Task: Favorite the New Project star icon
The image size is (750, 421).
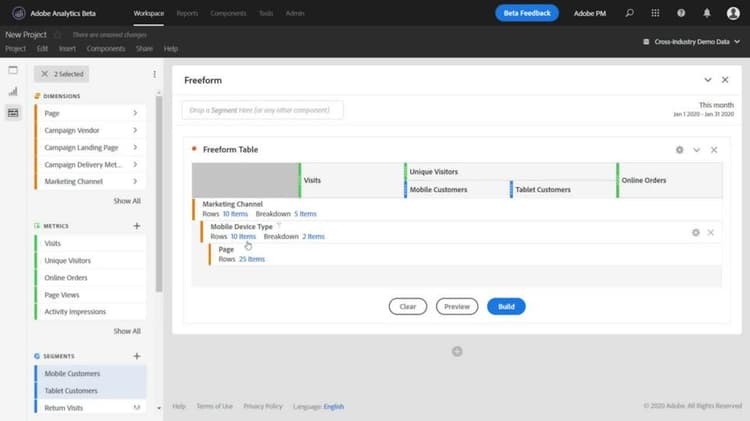Action: pos(57,34)
